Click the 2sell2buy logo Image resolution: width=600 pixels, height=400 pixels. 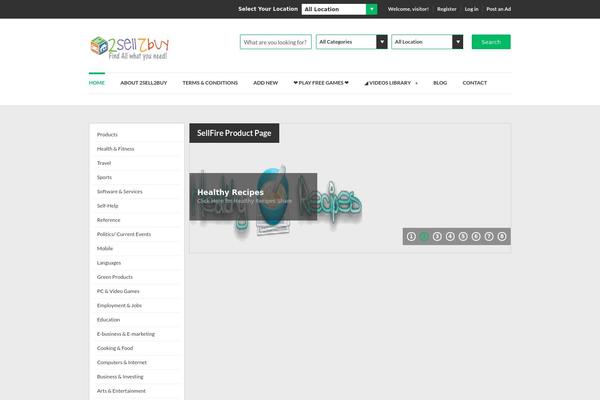129,48
